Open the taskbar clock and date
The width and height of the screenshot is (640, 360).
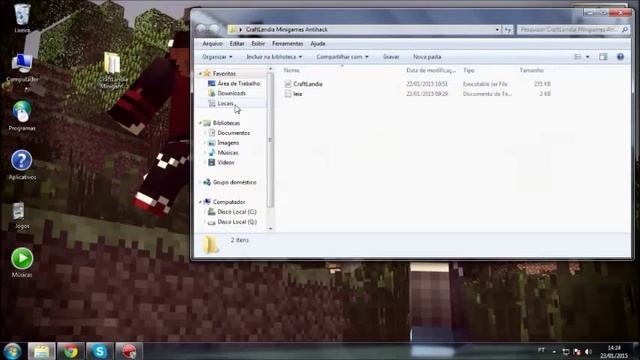point(614,351)
